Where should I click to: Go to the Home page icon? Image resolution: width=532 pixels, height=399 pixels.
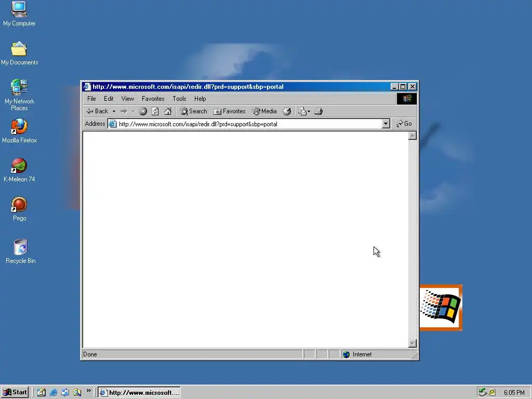coord(168,111)
